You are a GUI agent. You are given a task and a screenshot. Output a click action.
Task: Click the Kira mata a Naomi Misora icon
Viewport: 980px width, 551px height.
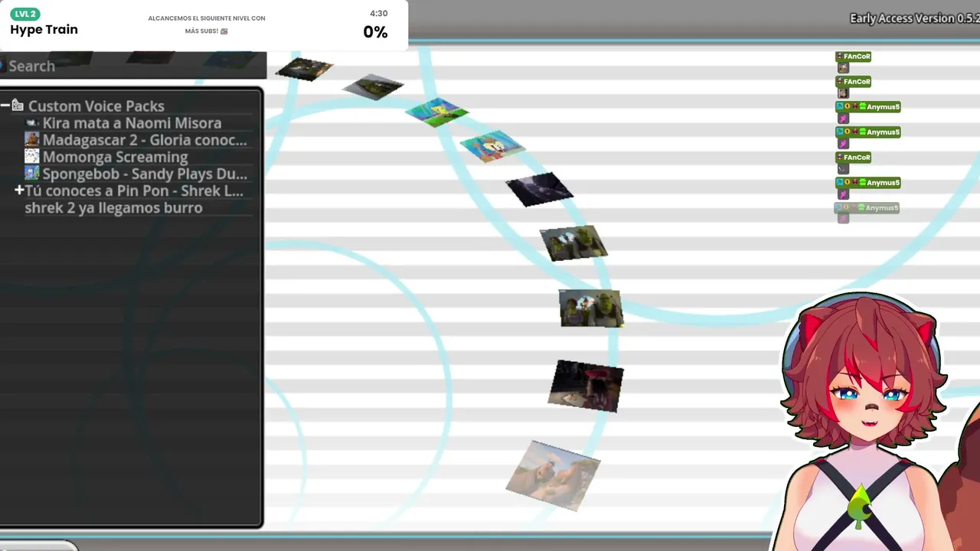(32, 123)
